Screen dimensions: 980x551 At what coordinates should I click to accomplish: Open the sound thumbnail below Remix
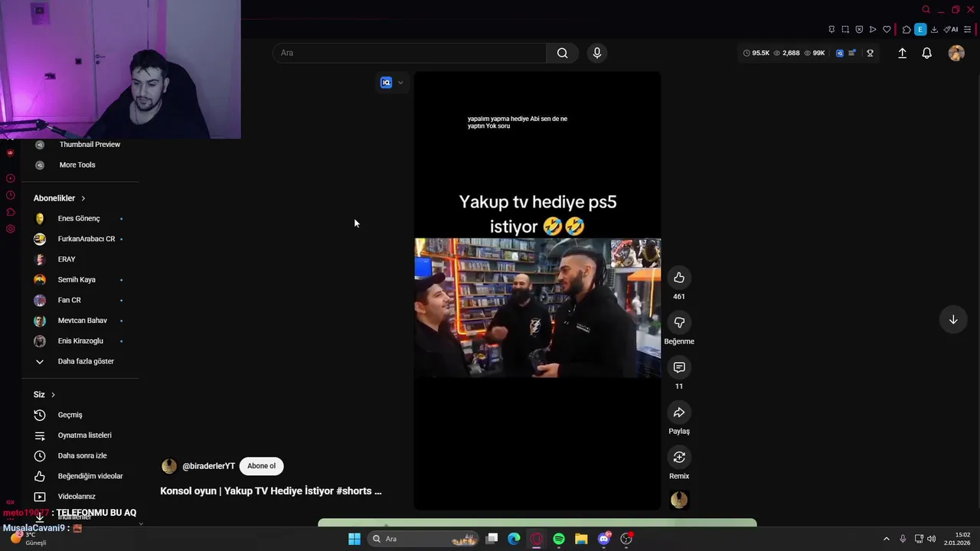coord(679,500)
